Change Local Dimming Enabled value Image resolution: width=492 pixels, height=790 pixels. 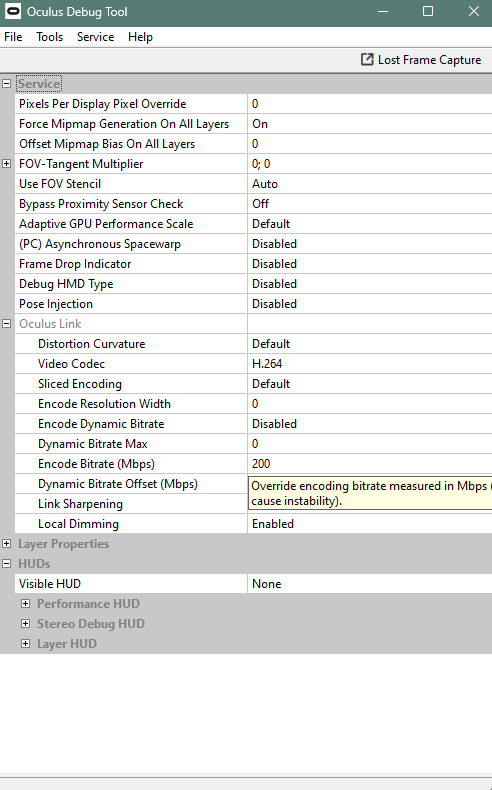pos(370,524)
